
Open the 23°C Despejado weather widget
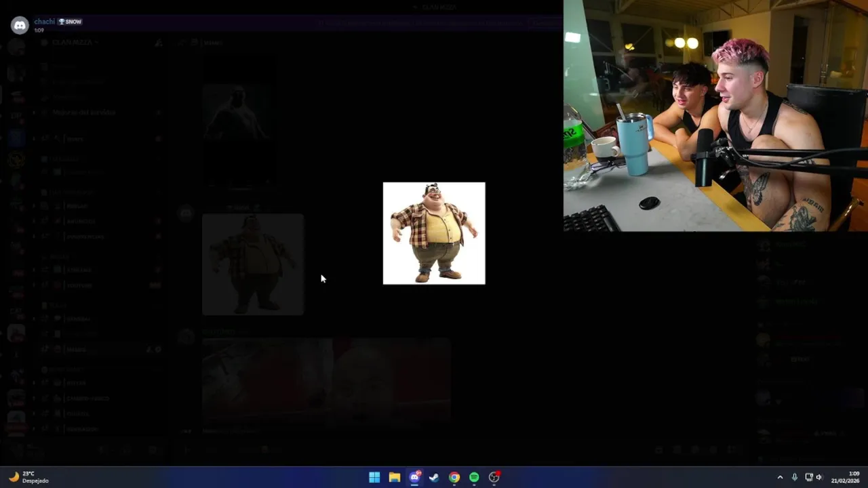(x=28, y=477)
